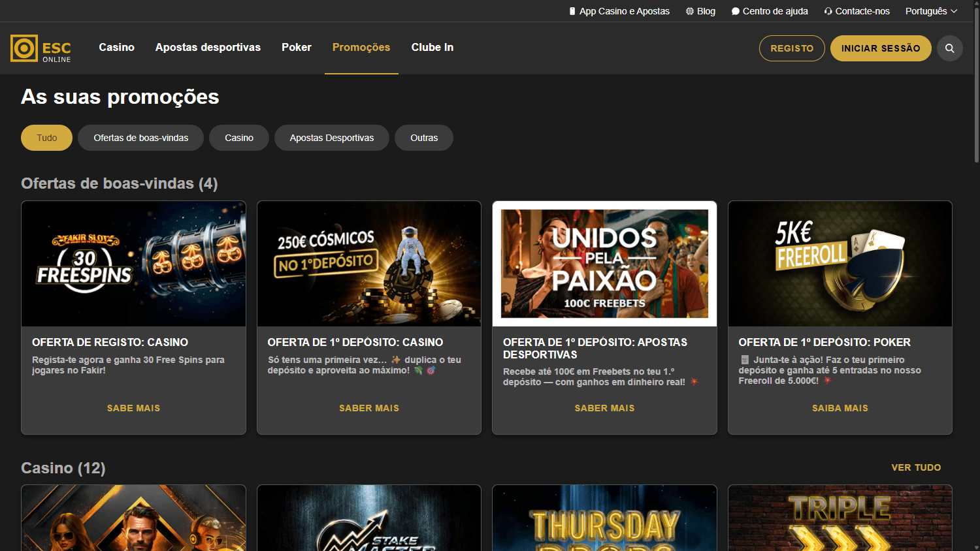
Task: Click SAIBA MAIS on the Poker offer
Action: (840, 408)
